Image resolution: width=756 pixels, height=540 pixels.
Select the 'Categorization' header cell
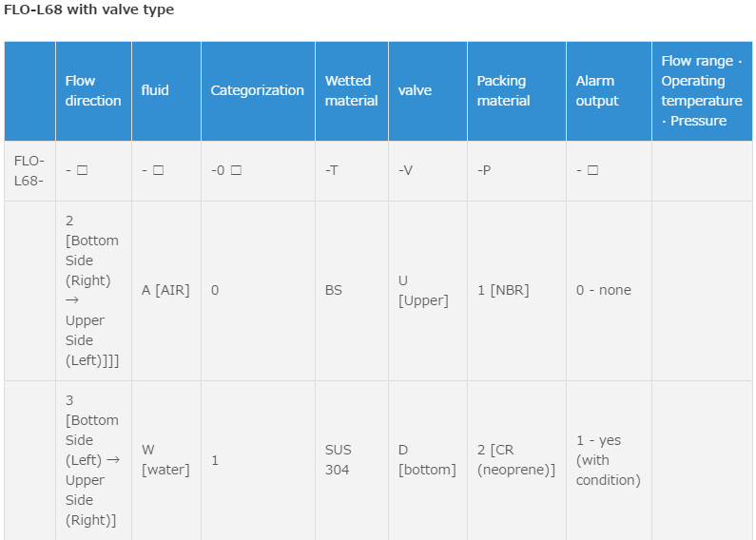point(258,91)
